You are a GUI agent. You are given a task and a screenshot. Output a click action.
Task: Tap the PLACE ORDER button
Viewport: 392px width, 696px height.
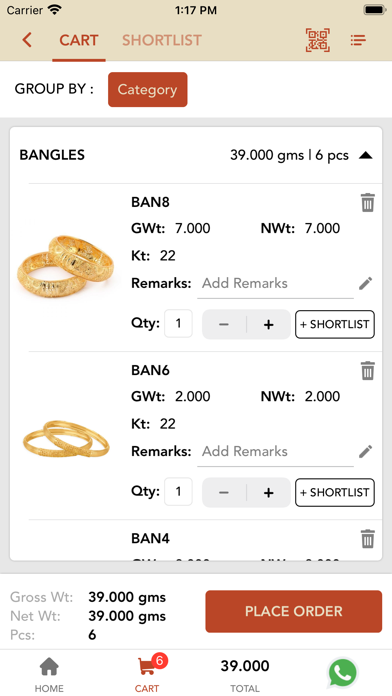pos(293,611)
